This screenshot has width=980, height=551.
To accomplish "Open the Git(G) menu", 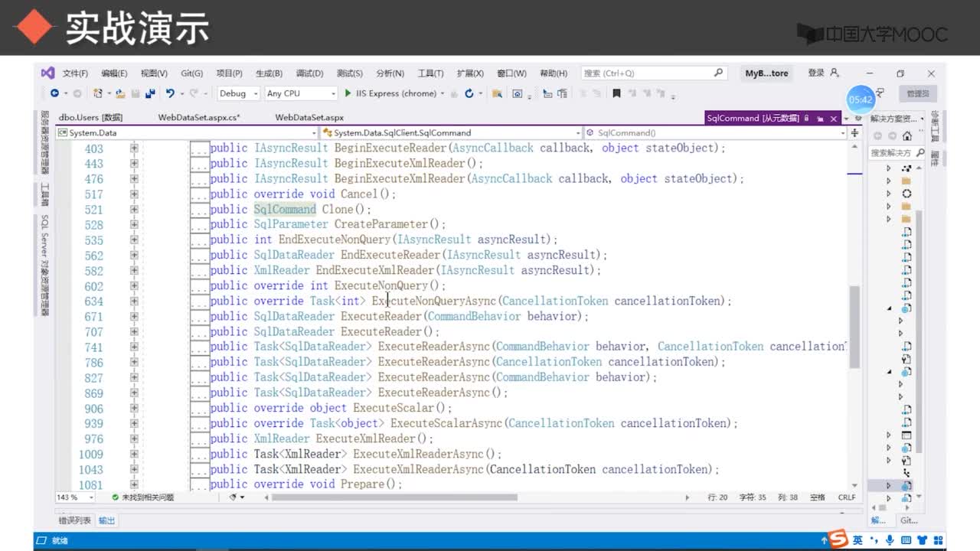I will pos(191,73).
